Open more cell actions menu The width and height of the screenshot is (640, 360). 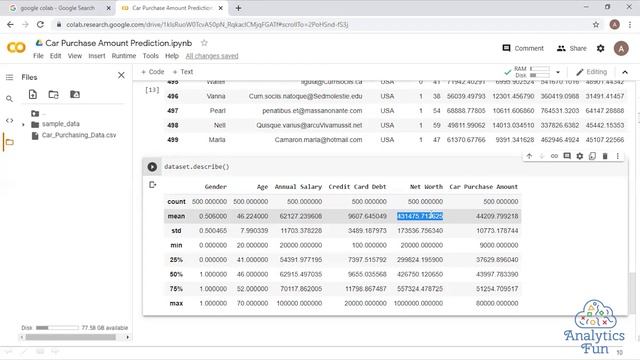tap(618, 156)
